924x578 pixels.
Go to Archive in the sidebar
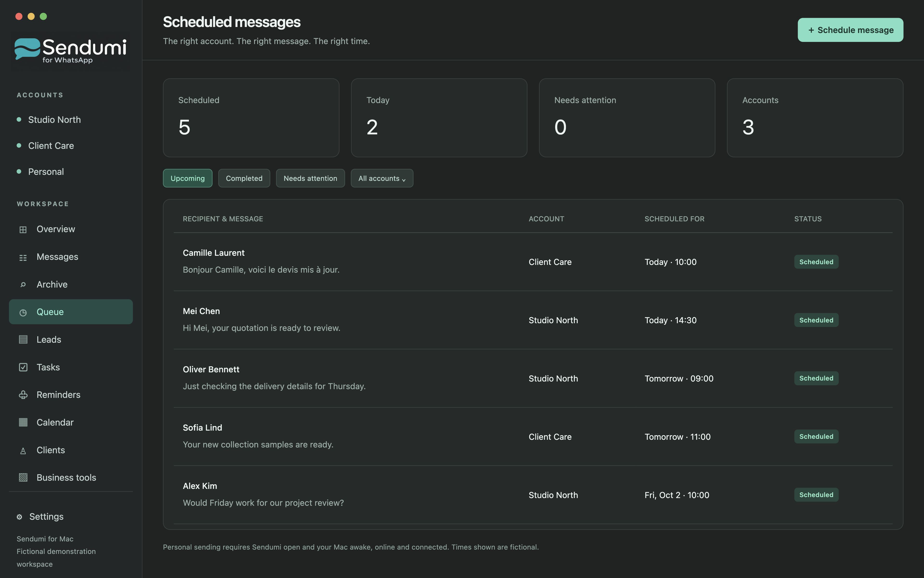click(x=71, y=284)
